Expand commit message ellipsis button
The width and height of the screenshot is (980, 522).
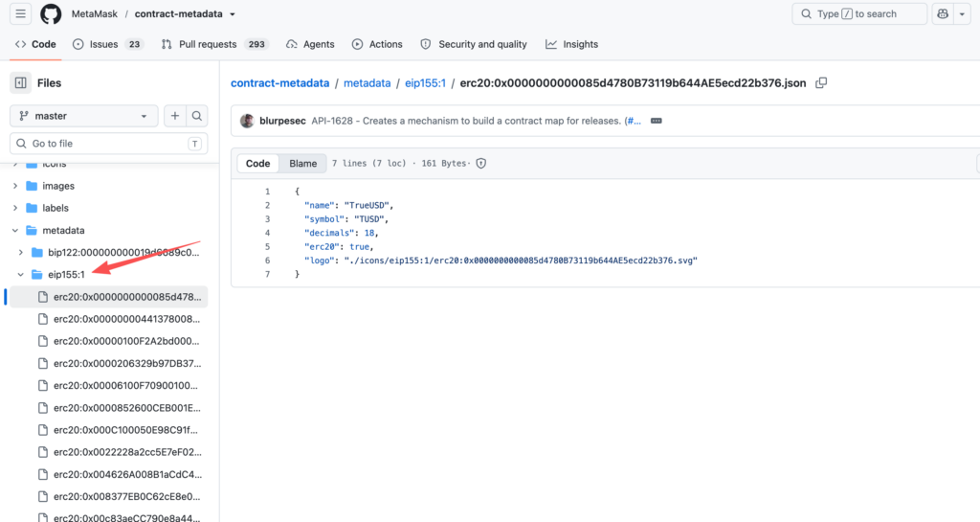[x=657, y=121]
